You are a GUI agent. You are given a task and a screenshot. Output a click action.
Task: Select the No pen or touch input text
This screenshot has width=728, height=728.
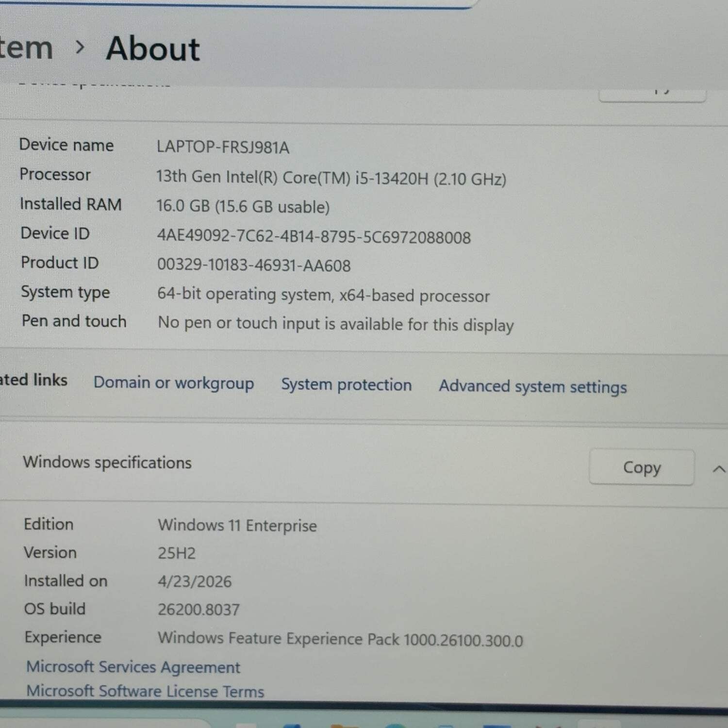(x=336, y=324)
